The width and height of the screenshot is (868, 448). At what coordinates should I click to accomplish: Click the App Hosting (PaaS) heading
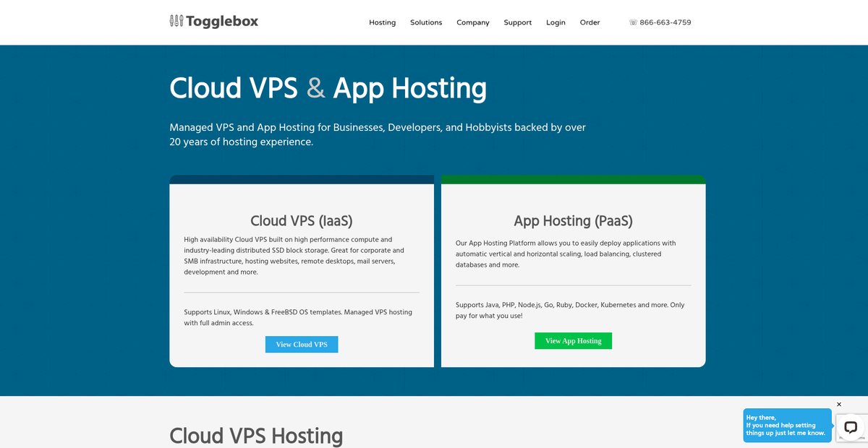coord(574,221)
